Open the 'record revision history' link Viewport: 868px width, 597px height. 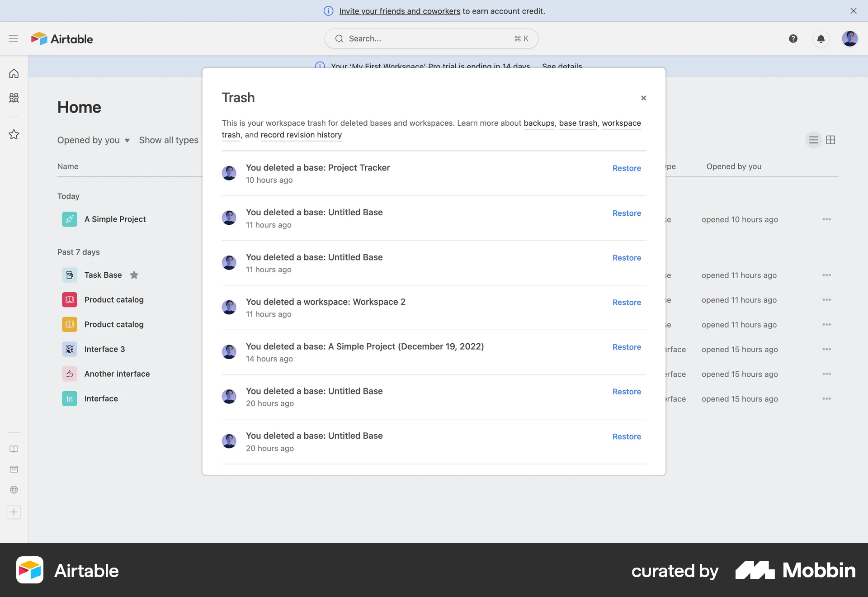coord(301,135)
